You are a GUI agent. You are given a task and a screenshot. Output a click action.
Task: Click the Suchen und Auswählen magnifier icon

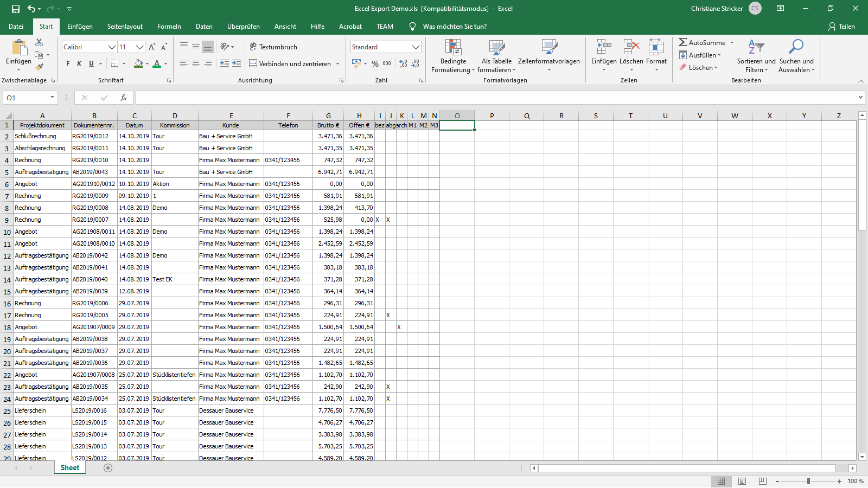[796, 47]
